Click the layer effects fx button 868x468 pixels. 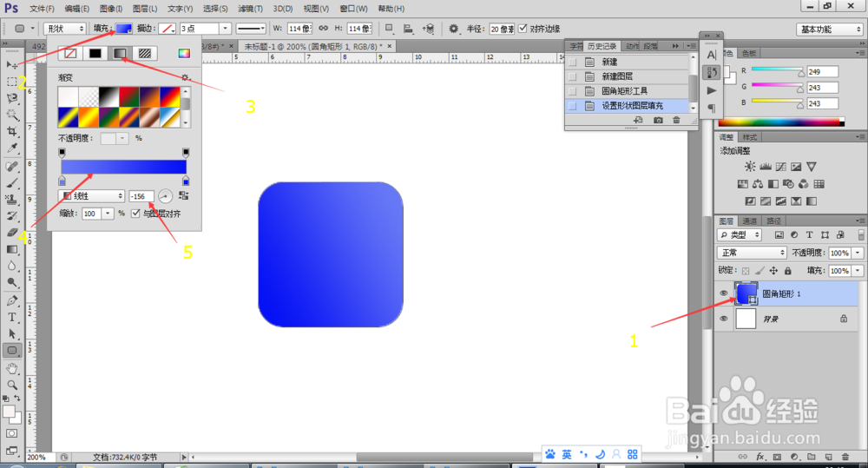(760, 457)
